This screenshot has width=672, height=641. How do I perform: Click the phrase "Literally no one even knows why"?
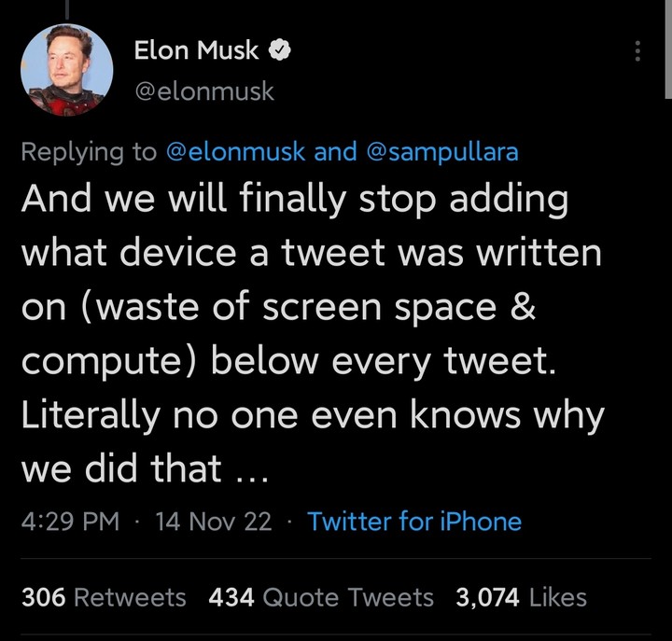click(313, 415)
